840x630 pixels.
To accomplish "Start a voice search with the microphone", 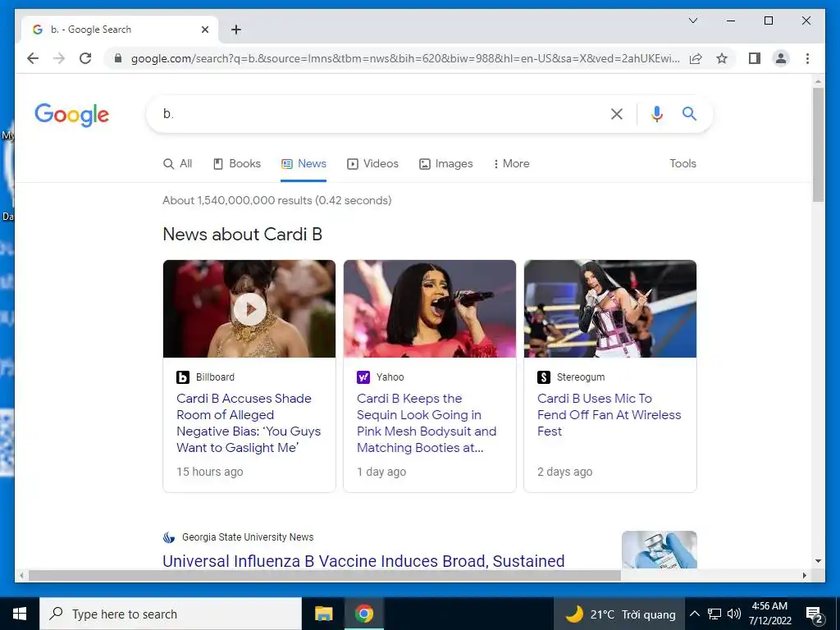I will [x=657, y=113].
